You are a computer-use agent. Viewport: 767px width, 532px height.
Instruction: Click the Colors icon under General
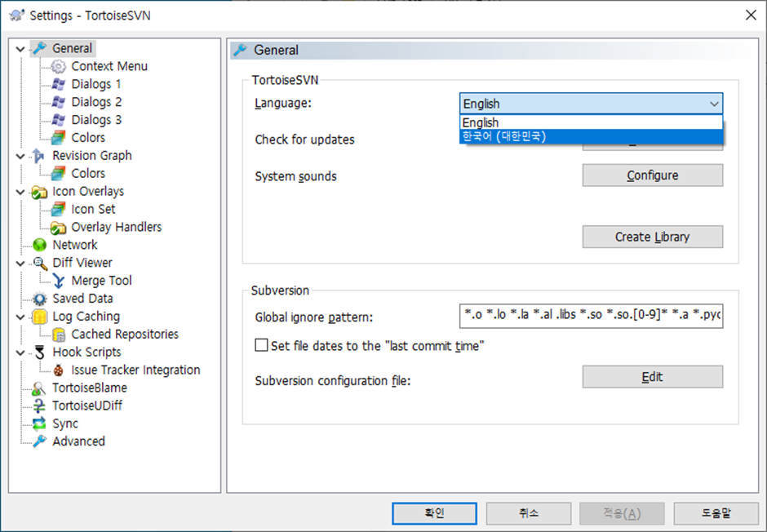point(58,137)
